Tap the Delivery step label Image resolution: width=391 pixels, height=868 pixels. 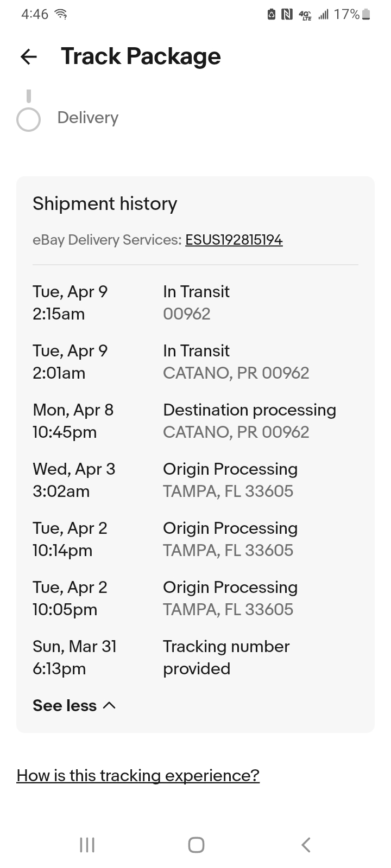click(88, 118)
